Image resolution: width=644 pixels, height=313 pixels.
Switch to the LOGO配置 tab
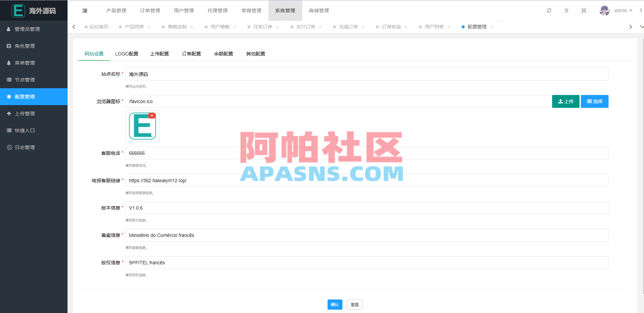point(127,53)
